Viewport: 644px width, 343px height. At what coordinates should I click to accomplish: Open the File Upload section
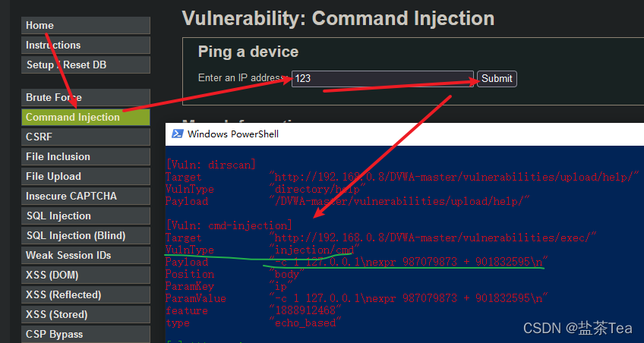86,176
